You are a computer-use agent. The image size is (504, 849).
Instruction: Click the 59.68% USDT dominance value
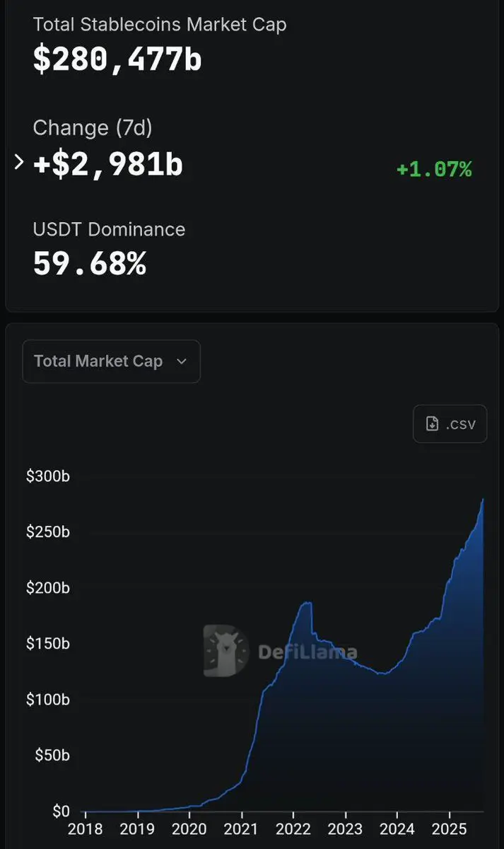point(90,263)
